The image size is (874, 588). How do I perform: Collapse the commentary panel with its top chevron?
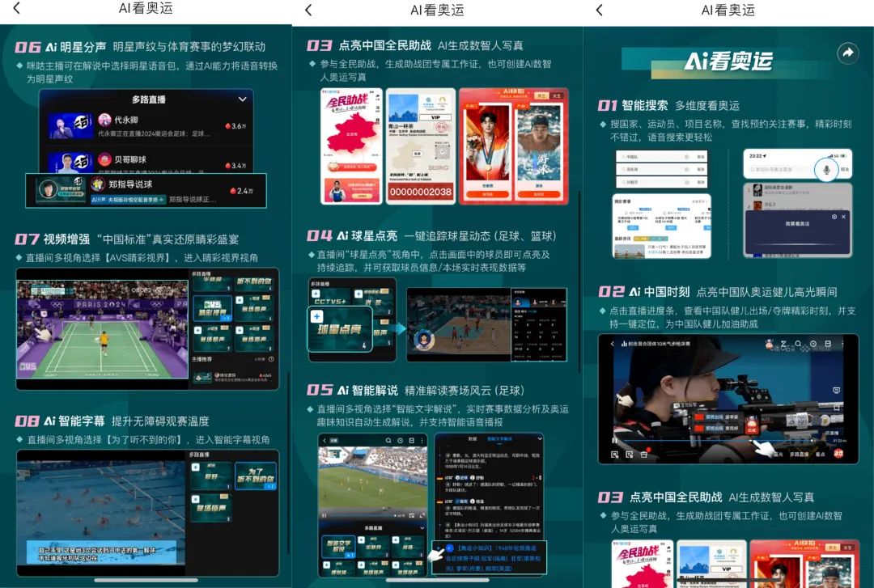click(539, 439)
